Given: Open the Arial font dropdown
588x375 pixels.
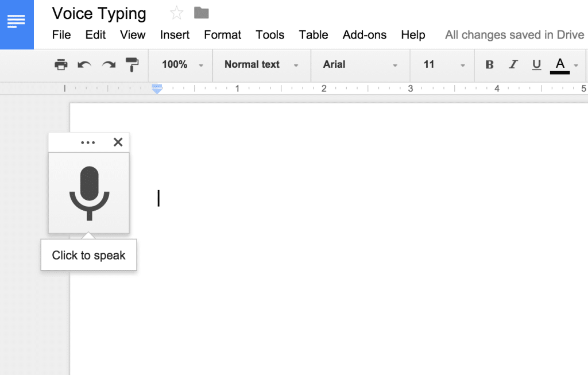Looking at the screenshot, I should [360, 64].
